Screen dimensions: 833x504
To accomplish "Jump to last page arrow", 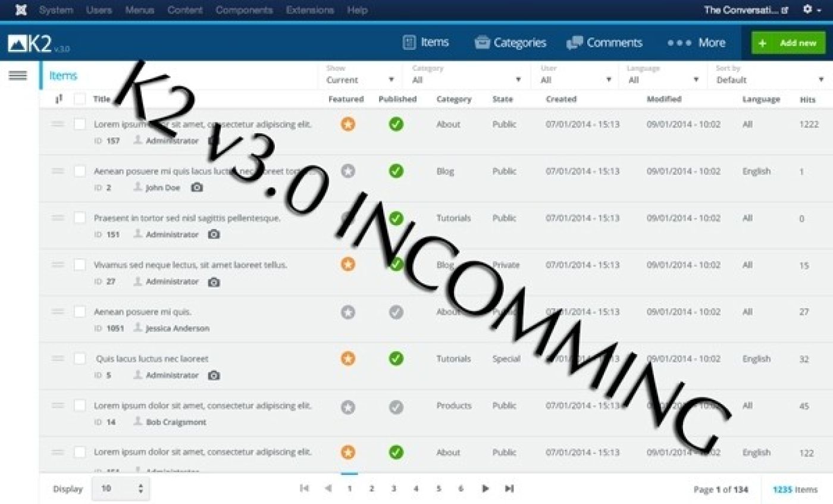I will [x=509, y=489].
